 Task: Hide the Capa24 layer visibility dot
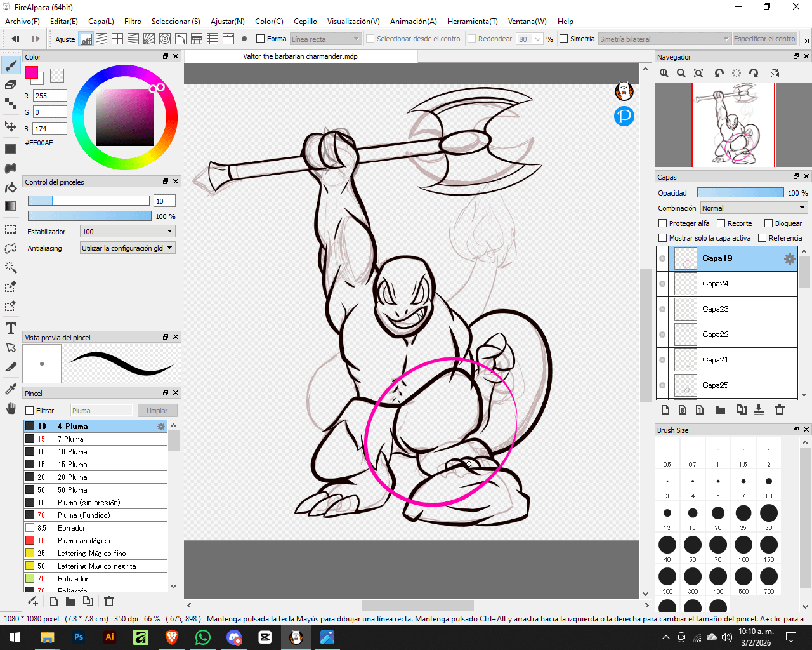tap(662, 284)
